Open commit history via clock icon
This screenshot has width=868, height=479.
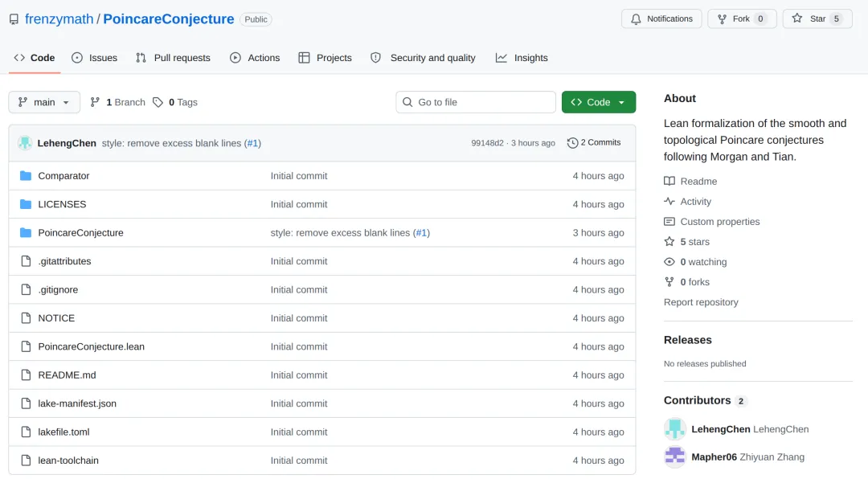tap(572, 143)
